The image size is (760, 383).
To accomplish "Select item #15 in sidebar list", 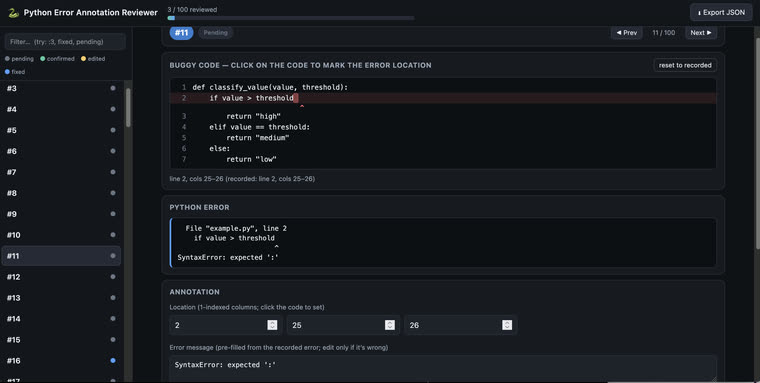I will [61, 339].
